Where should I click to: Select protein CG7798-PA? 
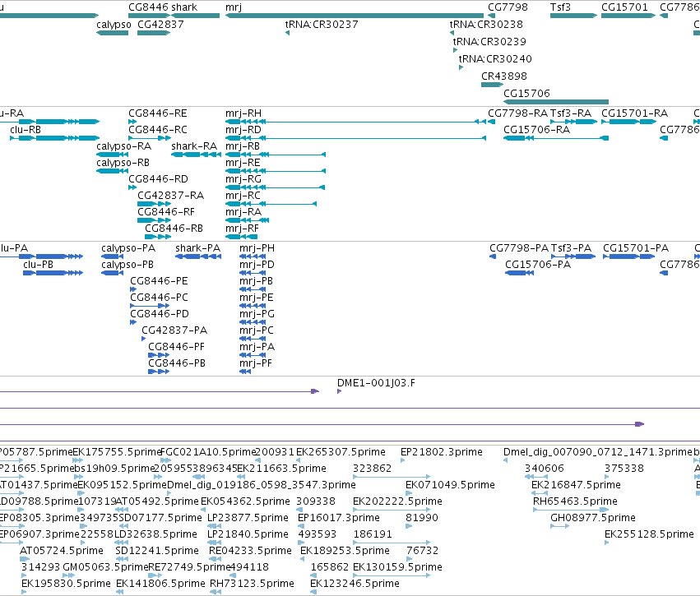click(493, 256)
